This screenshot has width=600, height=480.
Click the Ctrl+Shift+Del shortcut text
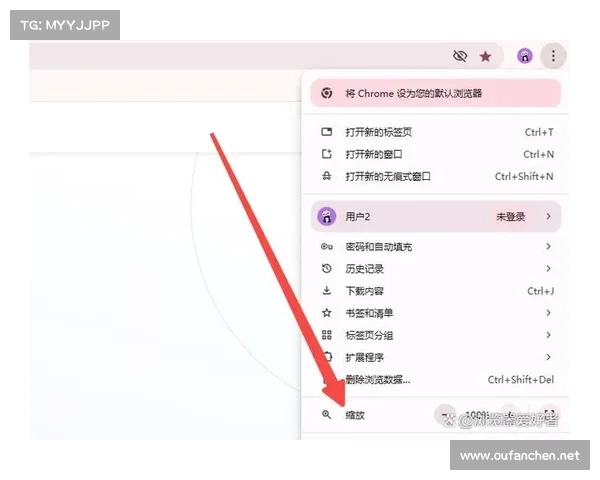(521, 380)
